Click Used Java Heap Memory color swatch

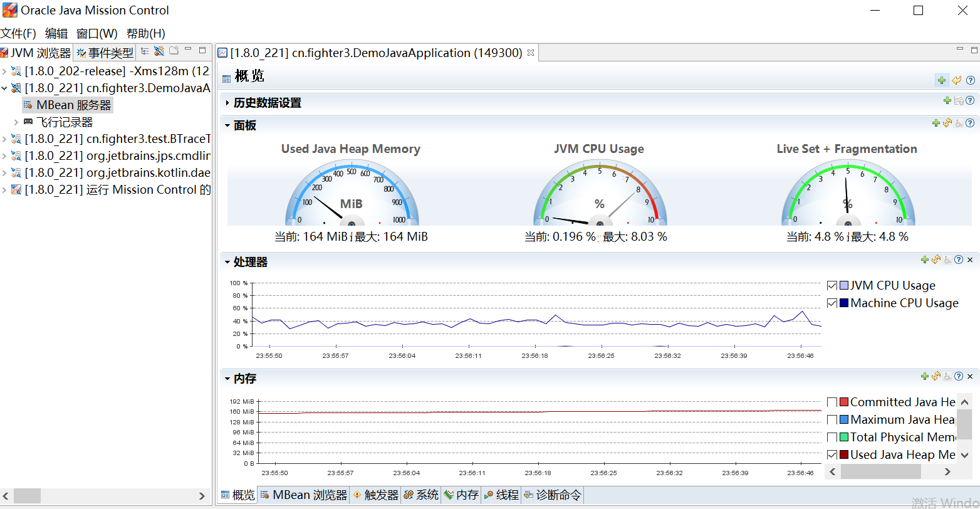843,454
